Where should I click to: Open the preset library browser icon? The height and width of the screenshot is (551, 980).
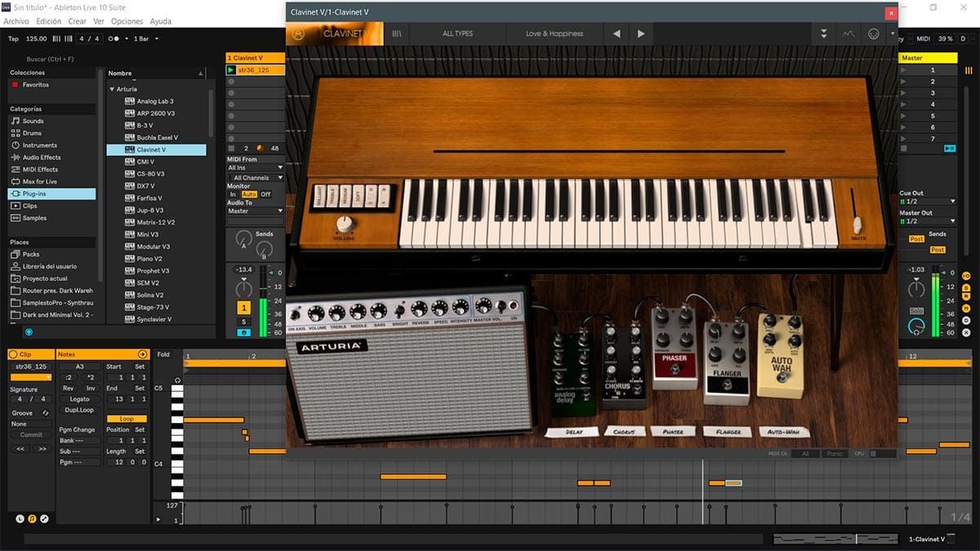[x=397, y=33]
